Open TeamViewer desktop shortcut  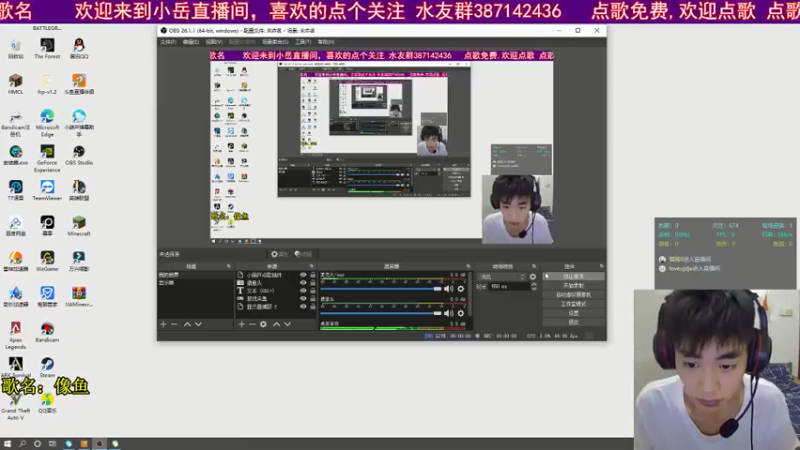[47, 190]
